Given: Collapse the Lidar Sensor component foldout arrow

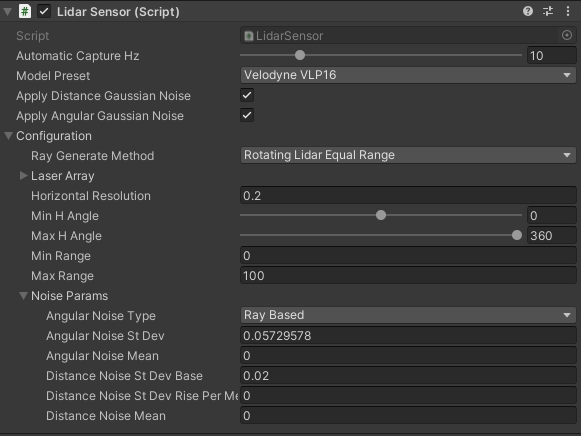Looking at the screenshot, I should tap(7, 11).
